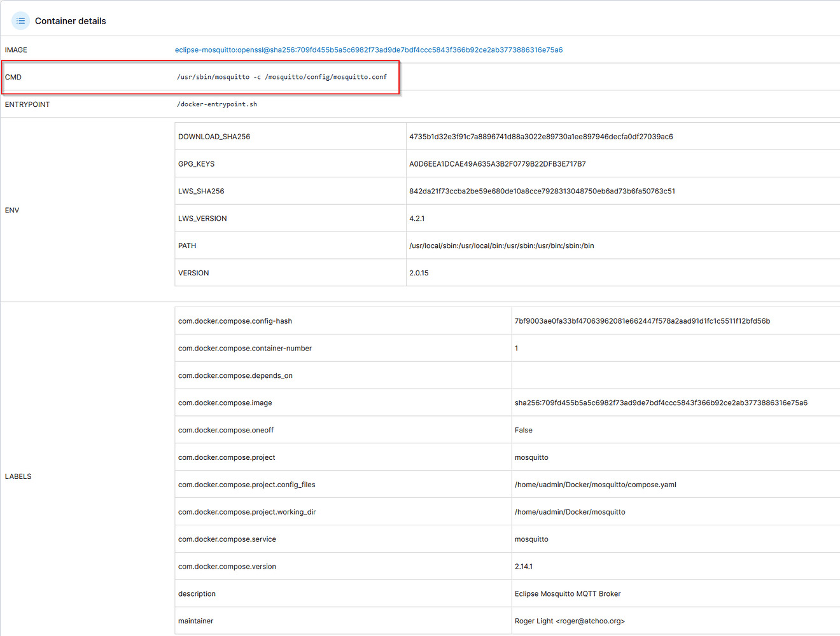This screenshot has height=636, width=840.
Task: Open the eclipse-mosquitto:openssl image link
Action: coord(368,50)
